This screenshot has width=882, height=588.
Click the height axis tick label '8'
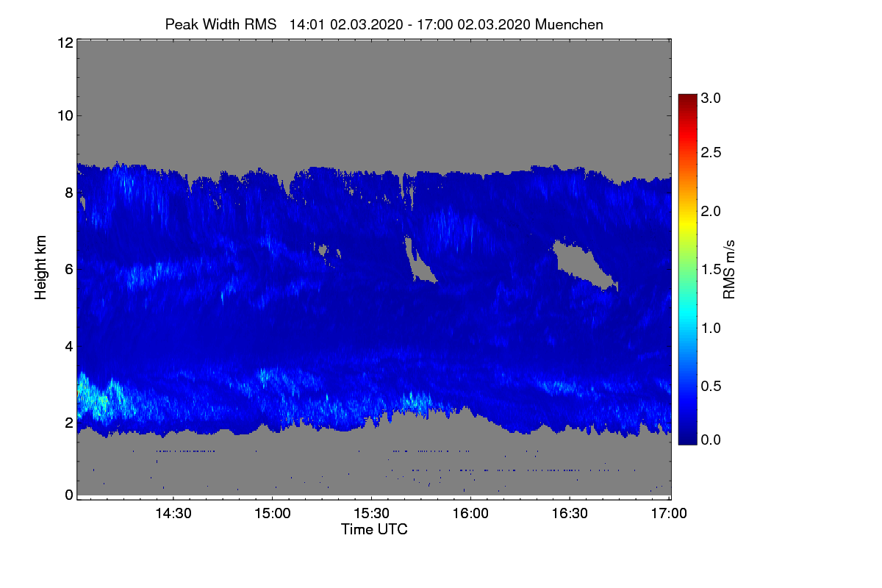69,193
